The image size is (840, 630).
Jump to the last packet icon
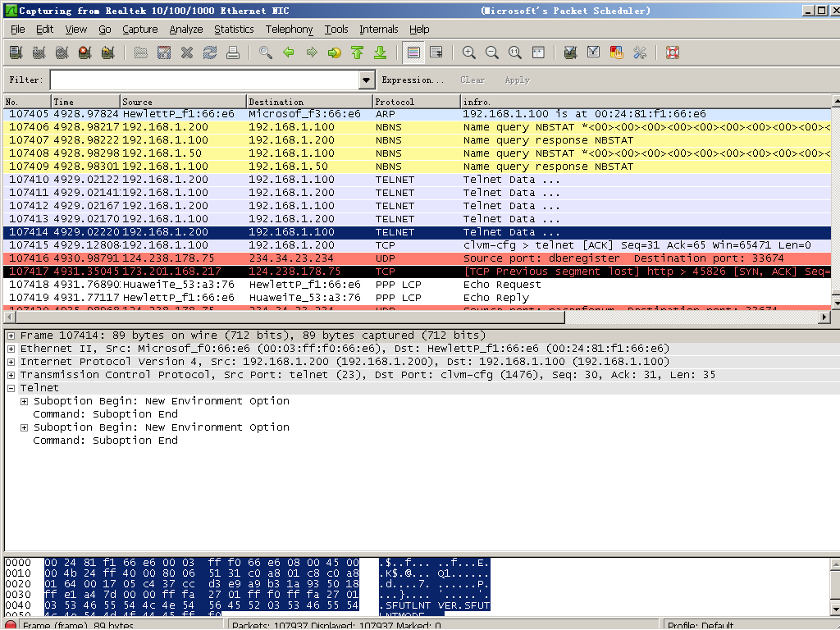381,52
